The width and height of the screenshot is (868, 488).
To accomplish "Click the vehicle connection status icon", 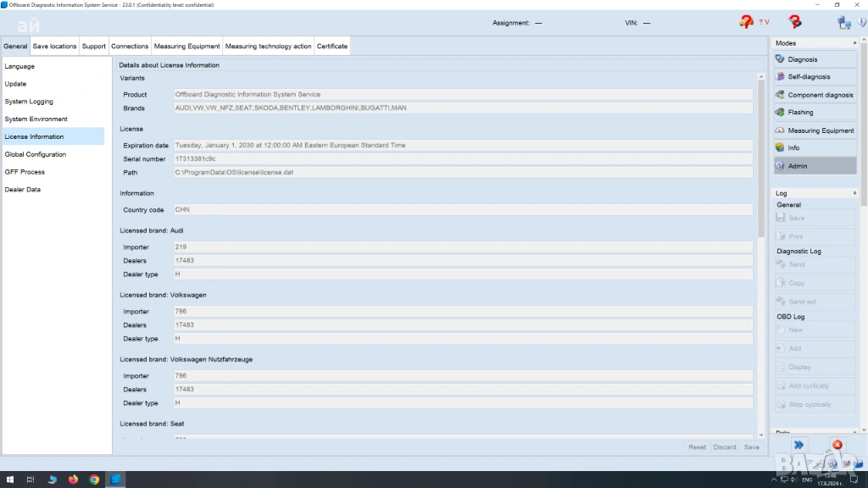I will pyautogui.click(x=746, y=23).
